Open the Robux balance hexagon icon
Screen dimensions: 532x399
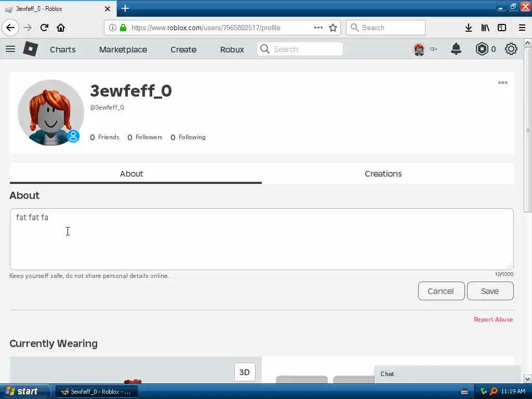[482, 49]
